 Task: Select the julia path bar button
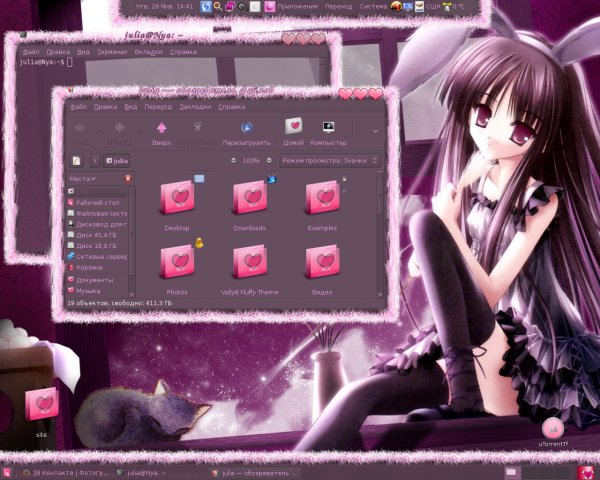[117, 160]
